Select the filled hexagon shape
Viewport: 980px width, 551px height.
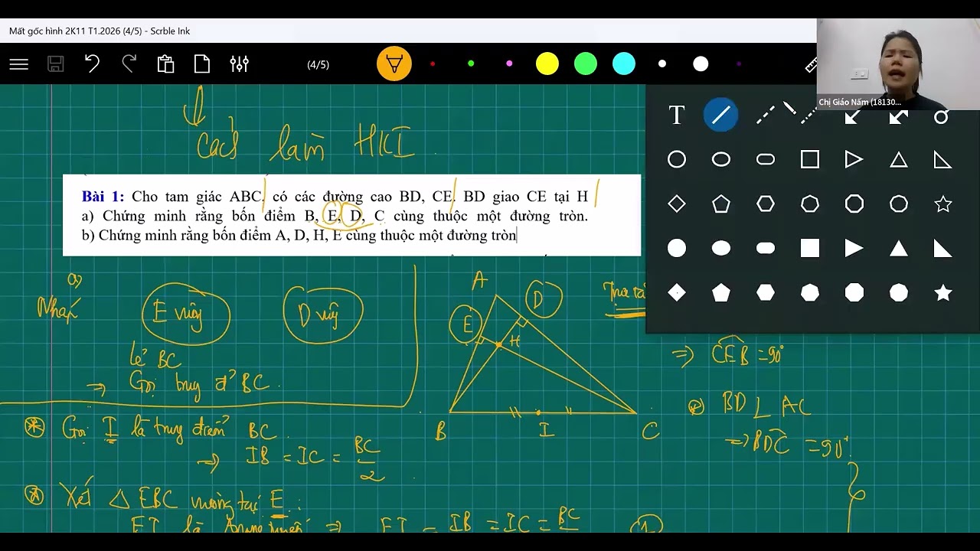coord(766,292)
